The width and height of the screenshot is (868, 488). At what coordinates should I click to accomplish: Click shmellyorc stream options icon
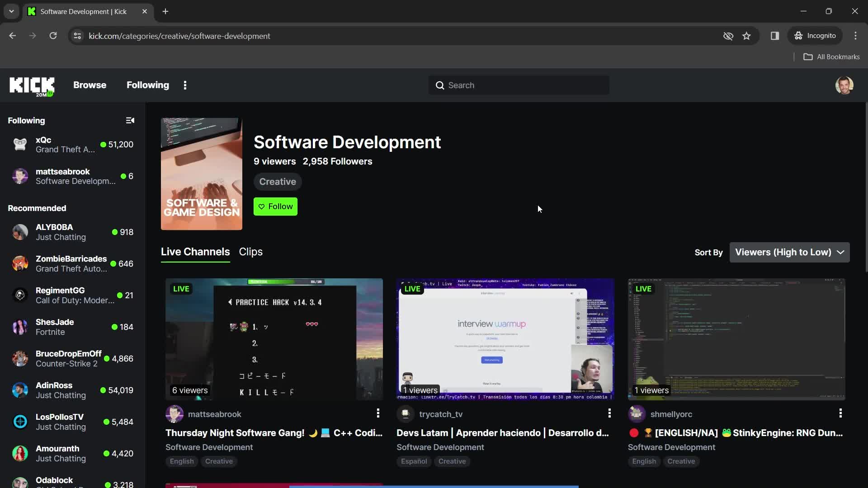coord(840,414)
